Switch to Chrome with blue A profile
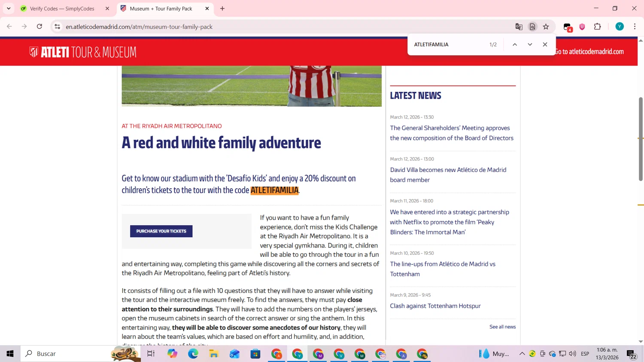 (x=401, y=354)
